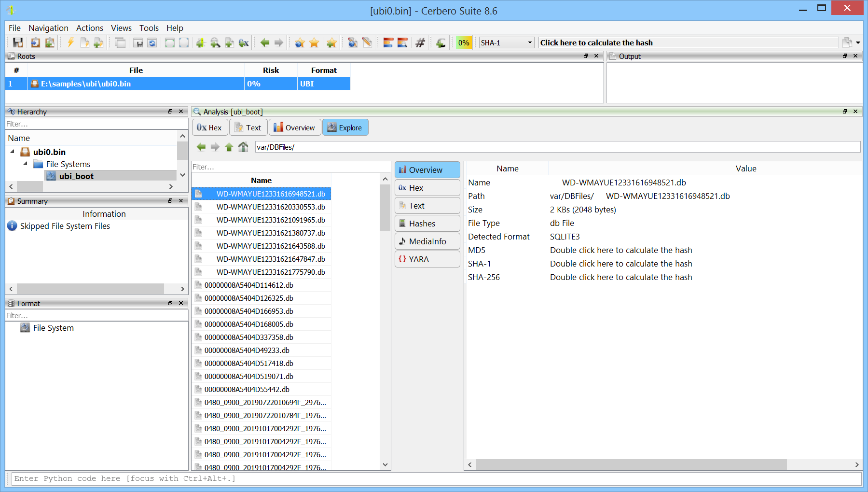Go to home directory in the Explore view

pyautogui.click(x=243, y=147)
